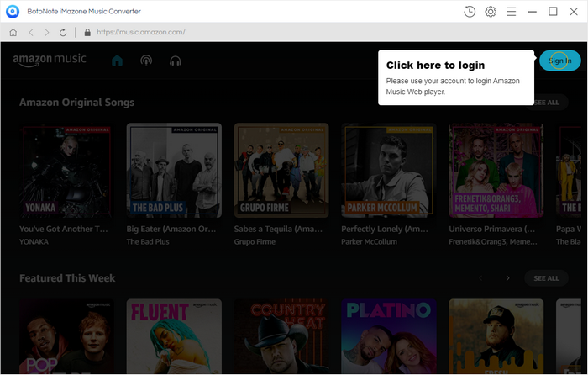Click artist name Grupo Firme
Screen dimensions: 588x375
pos(255,242)
